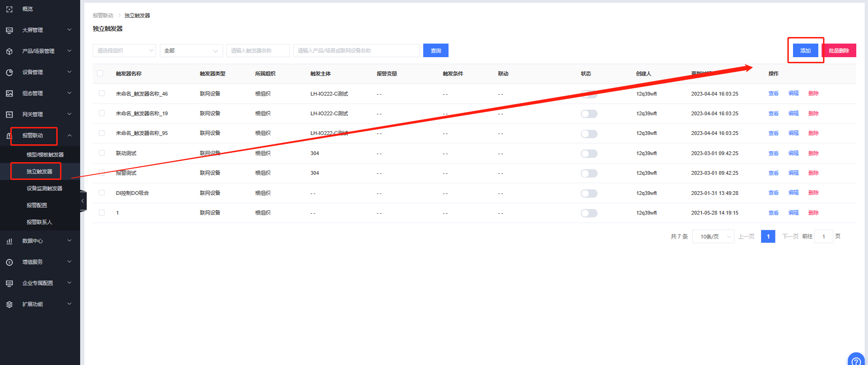Click the 添加 add button
Screen dimensions: 868x365
[805, 51]
